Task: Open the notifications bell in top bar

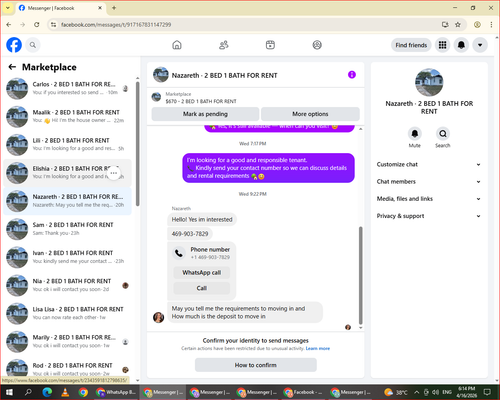Action: pos(461,45)
